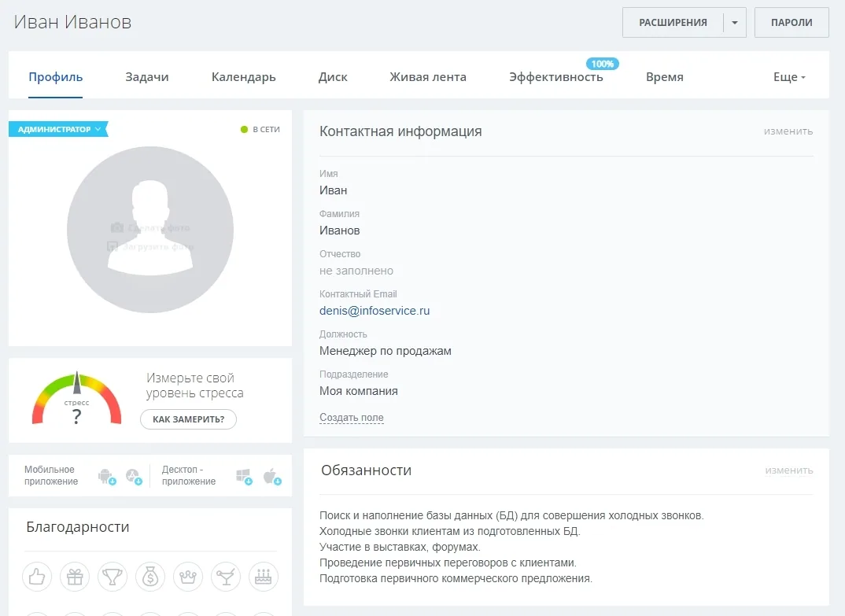Expand the Расширения dropdown arrow
The width and height of the screenshot is (845, 616).
click(x=735, y=23)
